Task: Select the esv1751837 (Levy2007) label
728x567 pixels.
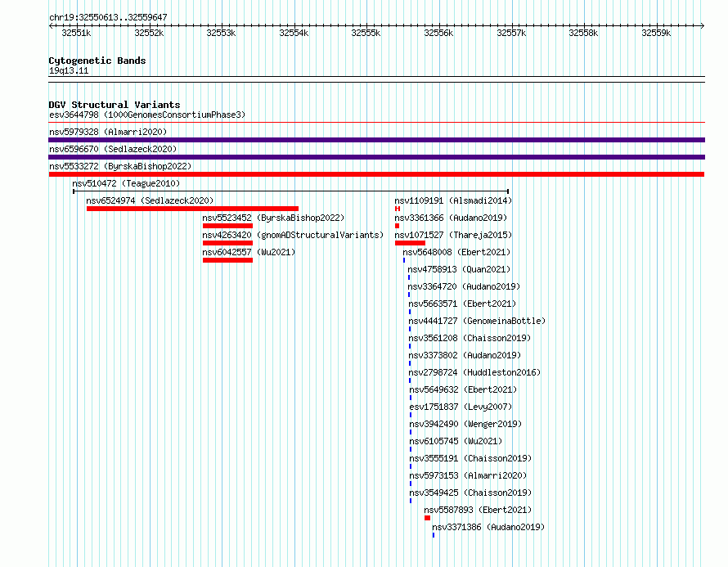Action: pyautogui.click(x=461, y=407)
